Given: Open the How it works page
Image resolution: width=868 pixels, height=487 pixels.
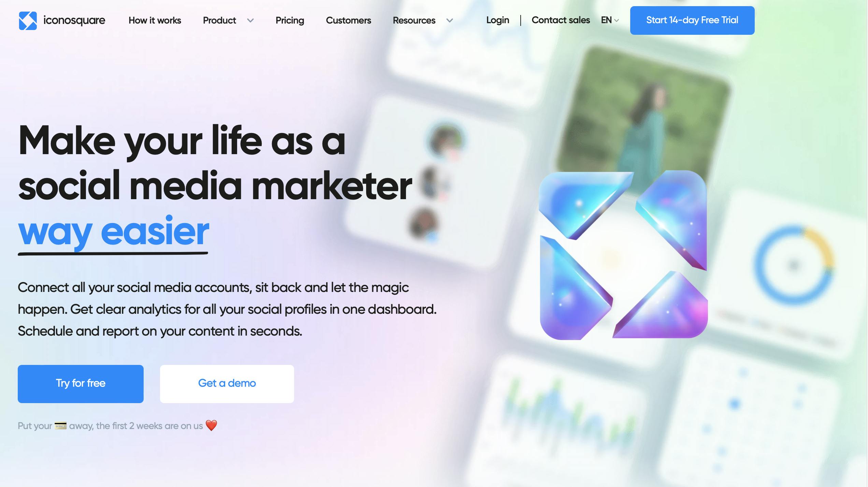Looking at the screenshot, I should [x=155, y=20].
